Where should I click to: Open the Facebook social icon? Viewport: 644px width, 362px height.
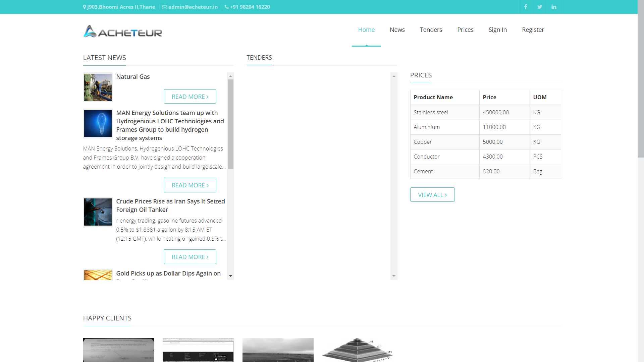point(526,7)
